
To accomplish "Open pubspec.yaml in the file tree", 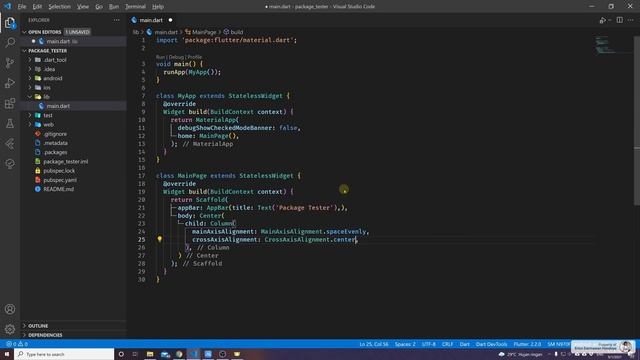I will (x=60, y=180).
